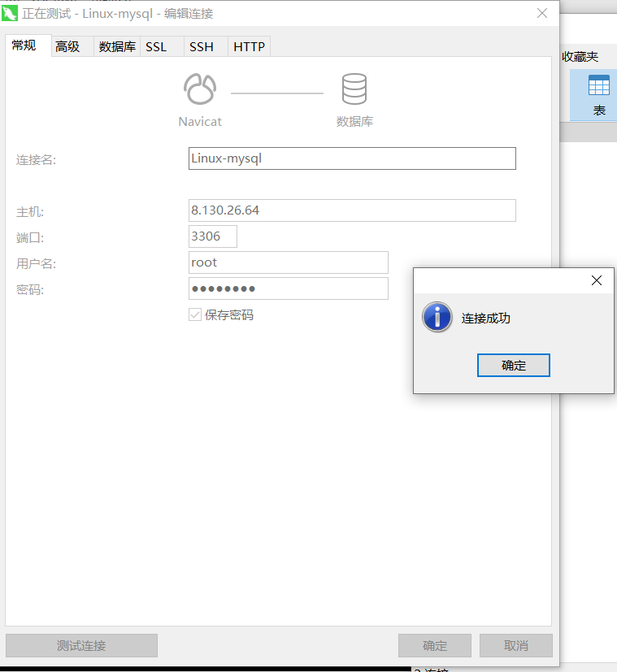Click the table icon in the main window

(599, 85)
